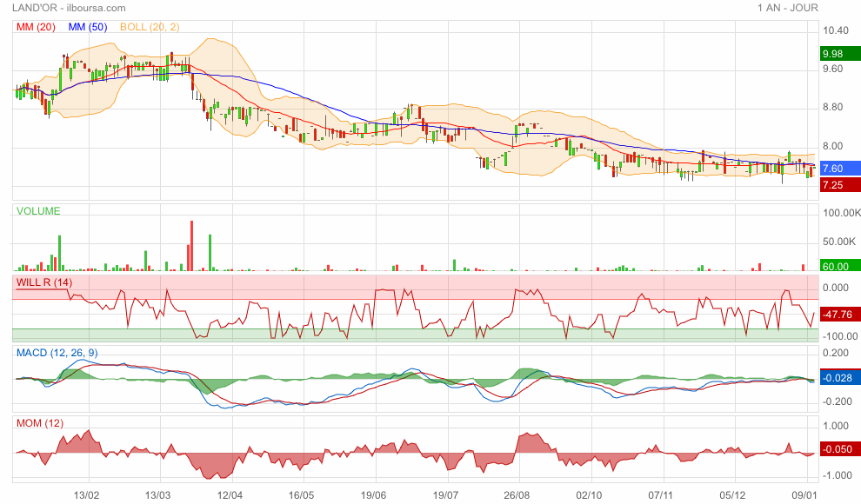
Task: Click the 1 AN - JOUR period label
Action: pos(787,8)
